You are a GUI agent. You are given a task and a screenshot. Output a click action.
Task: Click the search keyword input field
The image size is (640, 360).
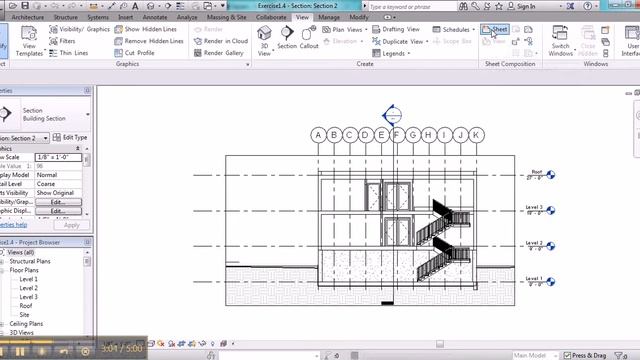pyautogui.click(x=412, y=7)
